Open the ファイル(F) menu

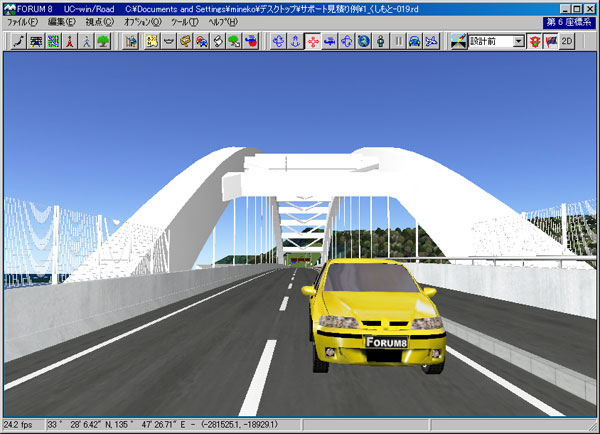pyautogui.click(x=22, y=22)
